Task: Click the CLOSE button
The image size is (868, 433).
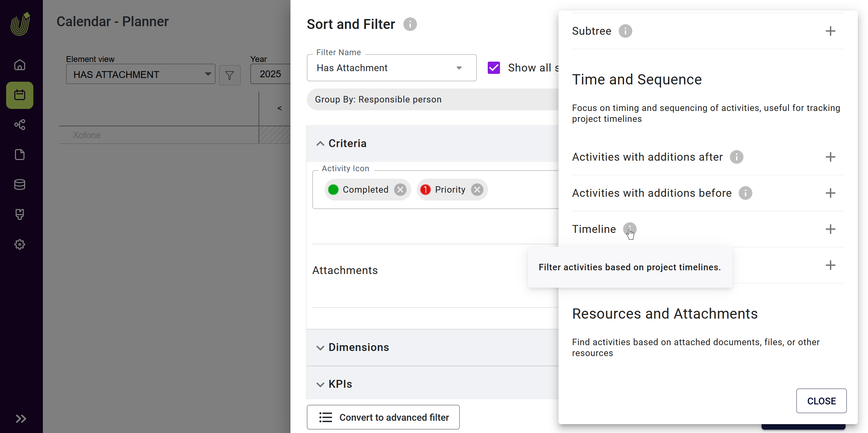Action: 821,401
